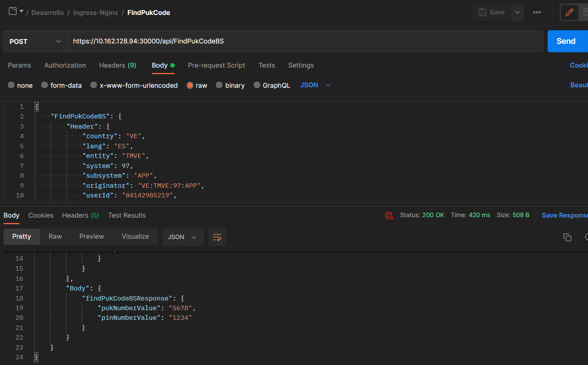Click the red network globe icon
This screenshot has height=365, width=588.
click(389, 215)
